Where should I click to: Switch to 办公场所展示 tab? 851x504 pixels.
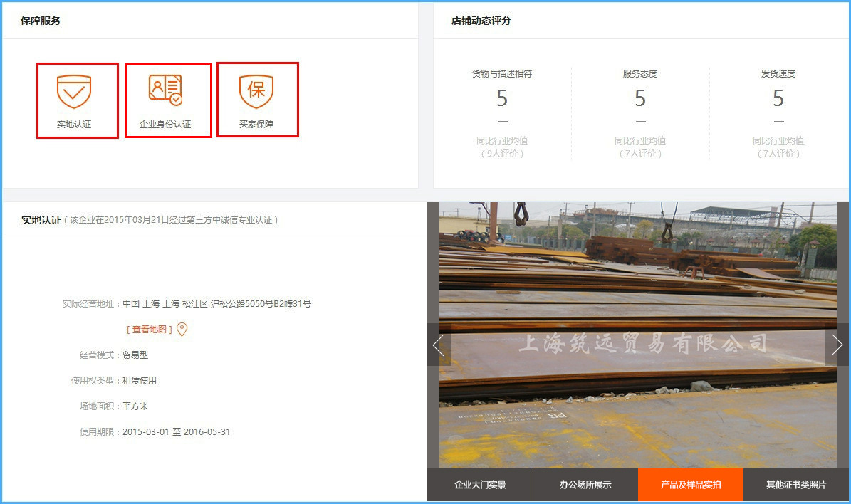tap(585, 485)
